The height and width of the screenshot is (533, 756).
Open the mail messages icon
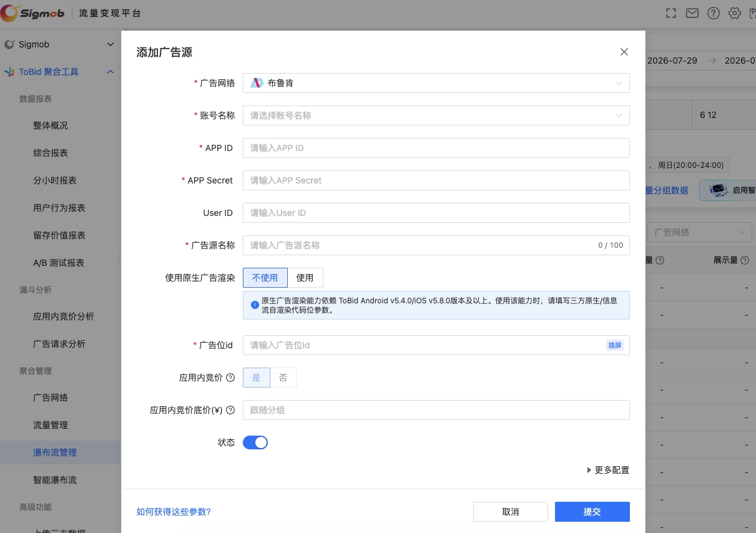pyautogui.click(x=692, y=13)
